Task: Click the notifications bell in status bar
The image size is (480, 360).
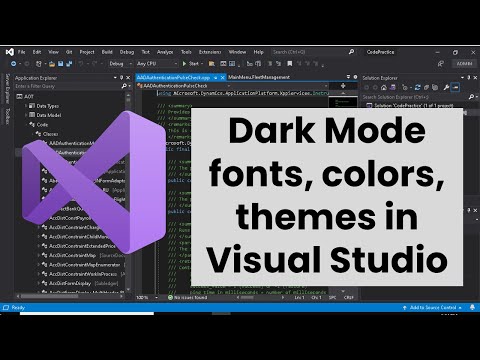Action: 472,308
